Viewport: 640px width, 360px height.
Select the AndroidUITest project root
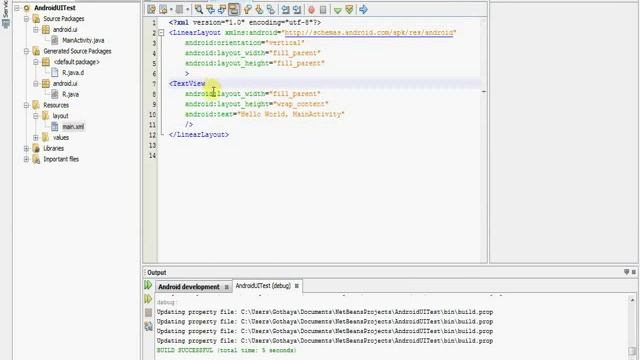(x=55, y=8)
